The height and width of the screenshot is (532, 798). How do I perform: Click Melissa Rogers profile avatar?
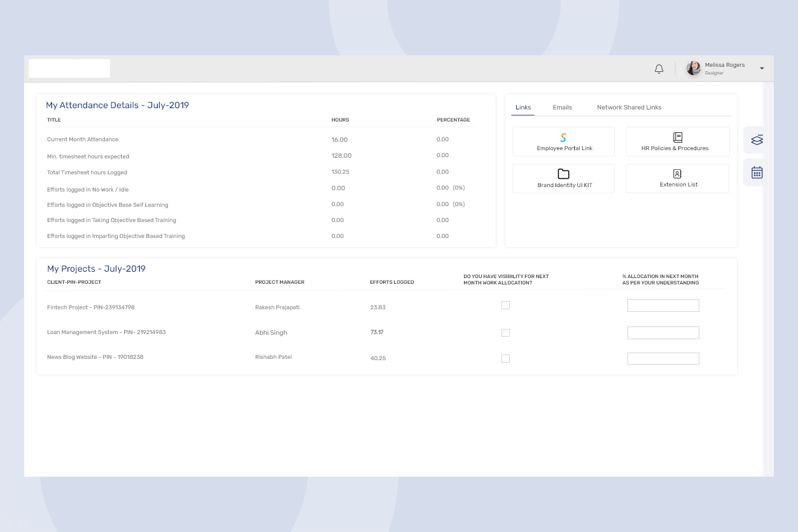(x=693, y=69)
